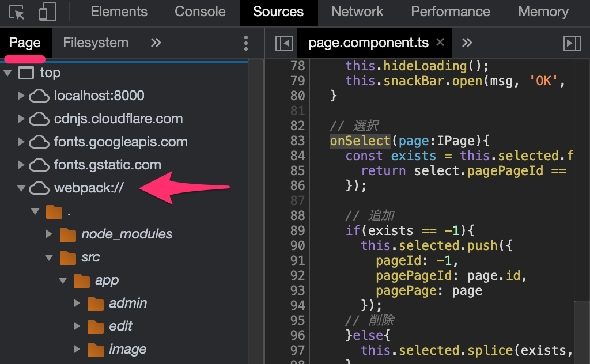The width and height of the screenshot is (590, 364).
Task: Click the localhost:8000 cloud icon
Action: point(39,96)
